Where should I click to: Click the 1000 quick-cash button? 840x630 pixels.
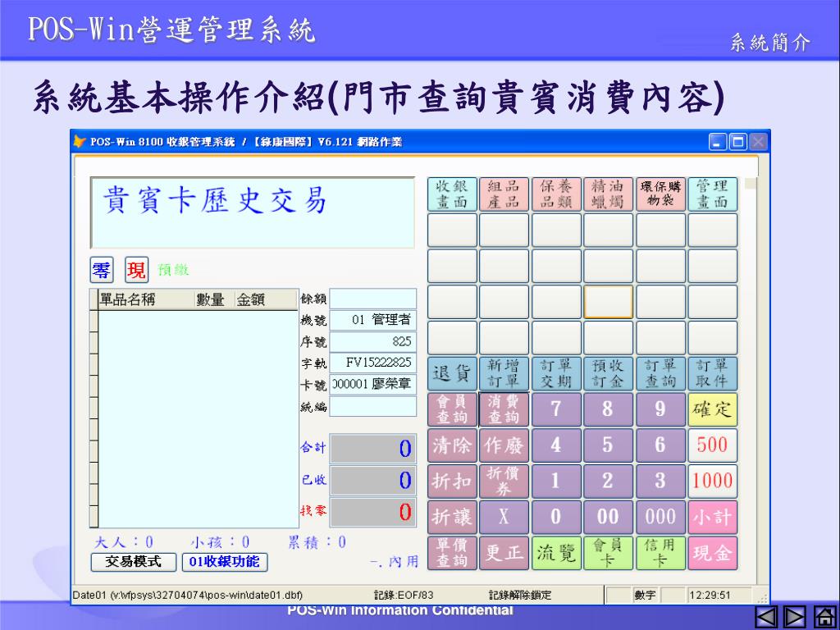coord(713,482)
